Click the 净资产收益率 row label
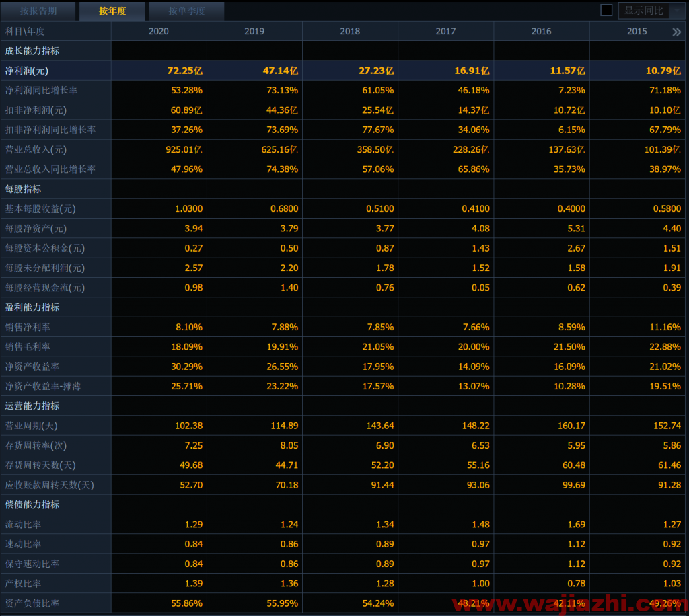 (x=32, y=367)
